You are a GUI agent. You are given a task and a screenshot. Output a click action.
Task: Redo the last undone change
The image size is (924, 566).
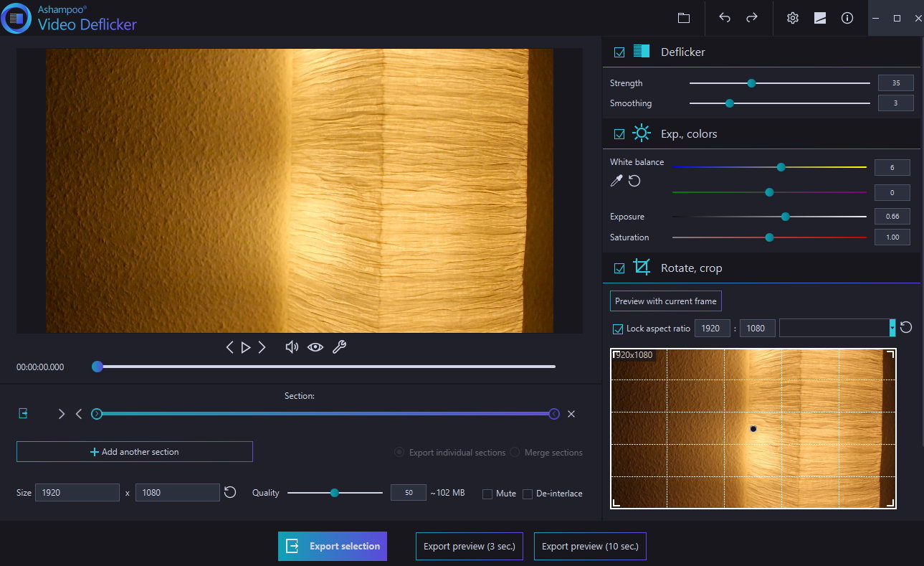(x=752, y=18)
